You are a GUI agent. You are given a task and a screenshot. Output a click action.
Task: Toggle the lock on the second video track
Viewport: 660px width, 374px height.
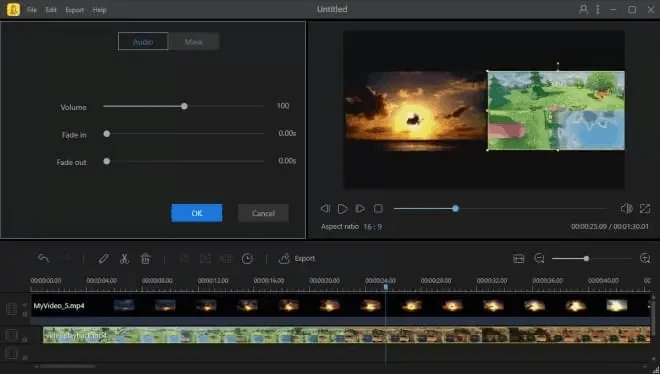25,339
